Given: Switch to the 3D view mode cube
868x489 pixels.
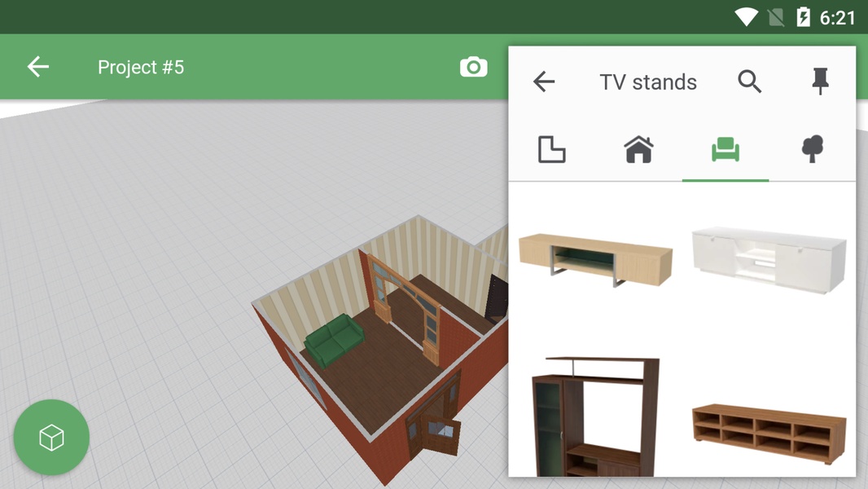Looking at the screenshot, I should point(51,438).
